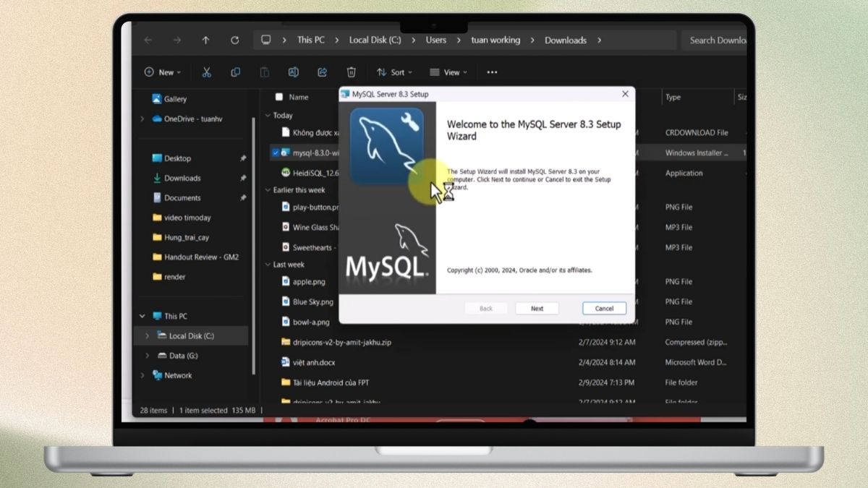
Task: Uncheck the mysql-8.3.0 file checkbox
Action: 275,153
